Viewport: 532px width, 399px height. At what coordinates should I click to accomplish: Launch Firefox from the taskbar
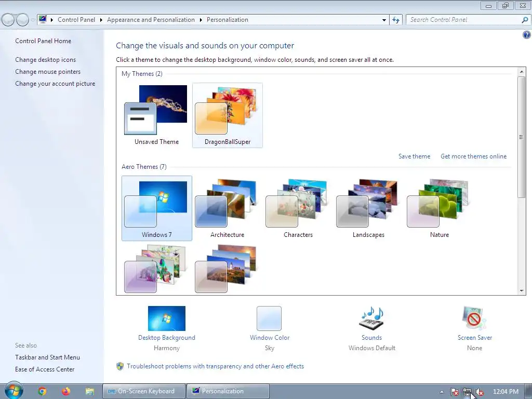click(x=66, y=391)
